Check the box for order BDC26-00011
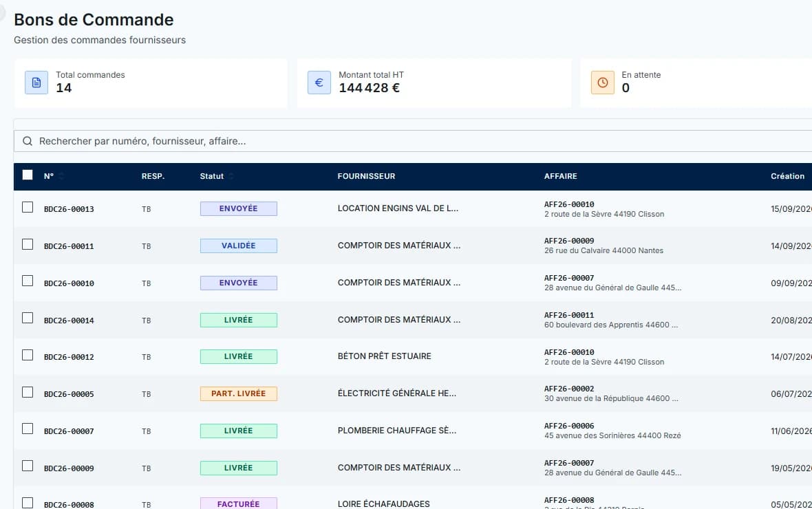Image resolution: width=812 pixels, height=509 pixels. click(28, 244)
